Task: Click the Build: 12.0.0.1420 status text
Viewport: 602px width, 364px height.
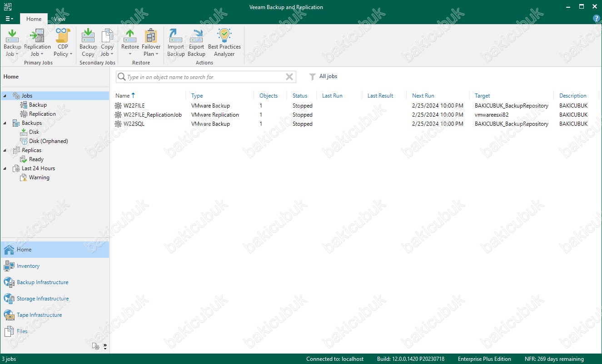Action: point(411,359)
